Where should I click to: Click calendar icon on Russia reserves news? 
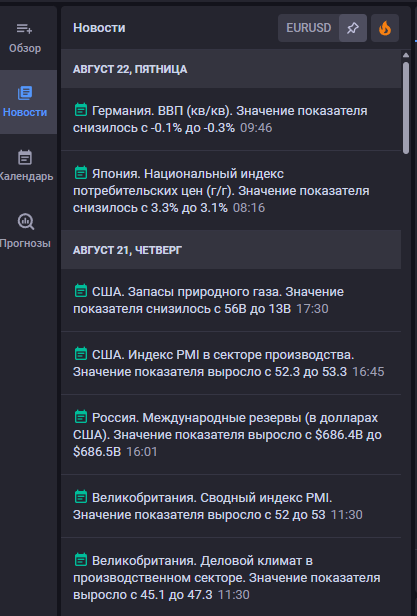(x=81, y=416)
